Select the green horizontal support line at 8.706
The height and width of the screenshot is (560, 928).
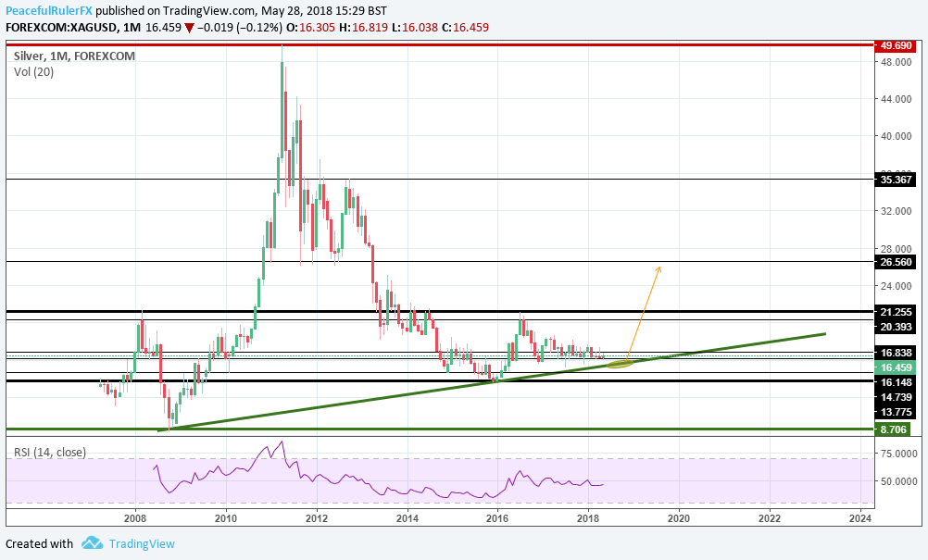[440, 429]
